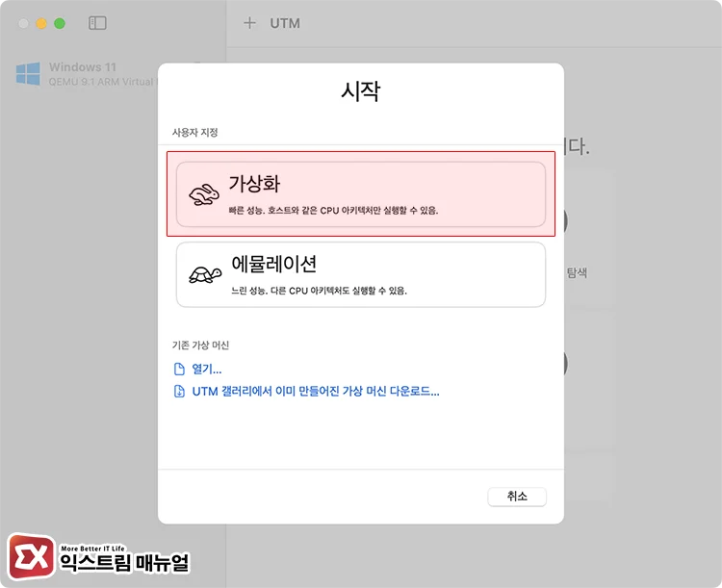Click the yellow minimize window button
Image resolution: width=722 pixels, height=588 pixels.
[41, 23]
